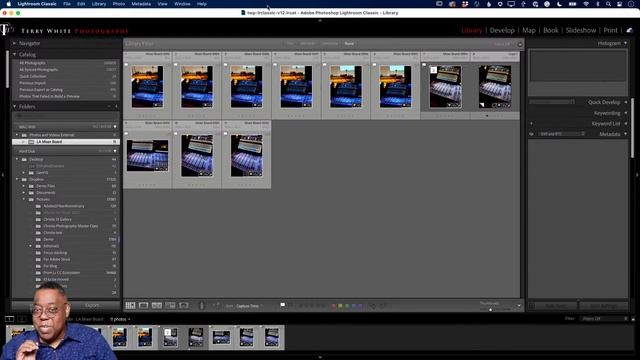Switch to the Map module
640x360 pixels.
pyautogui.click(x=529, y=30)
